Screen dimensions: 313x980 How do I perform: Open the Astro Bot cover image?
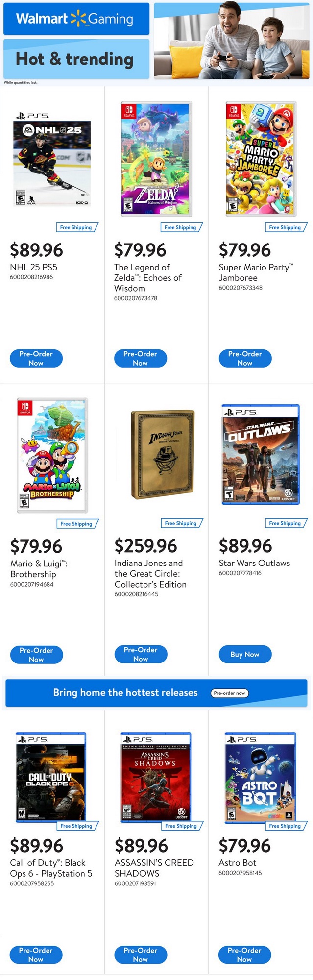coord(260,776)
